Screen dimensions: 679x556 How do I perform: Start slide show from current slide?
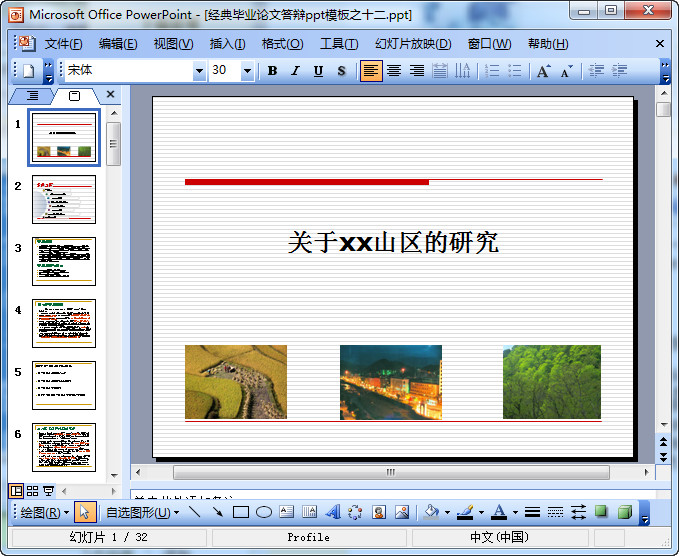[48, 491]
